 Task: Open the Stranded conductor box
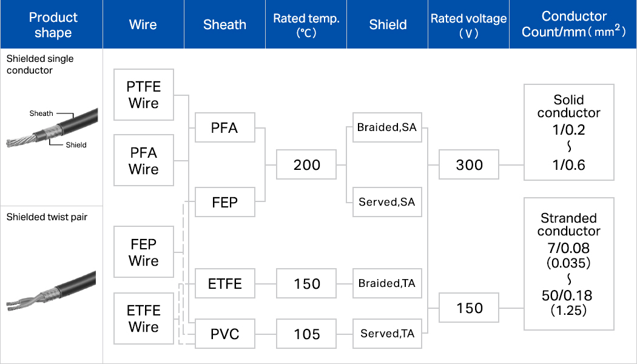pos(568,264)
